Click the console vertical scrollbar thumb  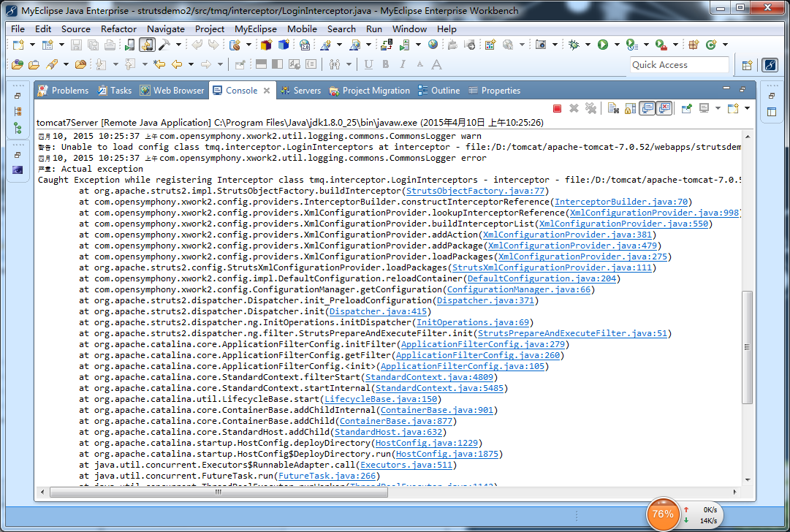(747, 347)
